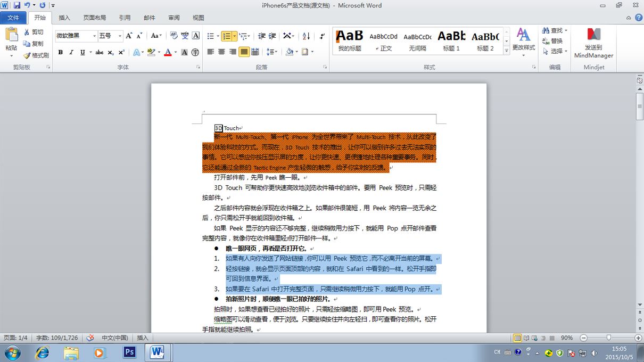Click the Save icon in Quick Access Toolbar
Image resolution: width=644 pixels, height=362 pixels.
point(17,5)
